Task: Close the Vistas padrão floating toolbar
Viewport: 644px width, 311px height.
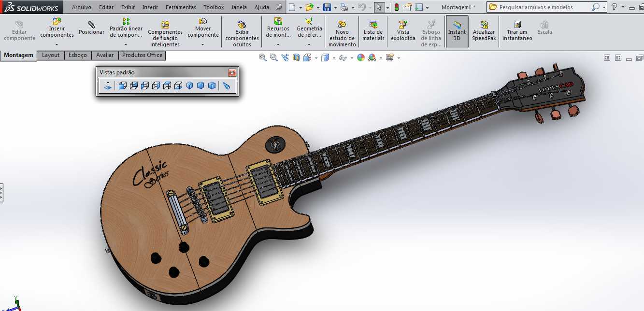Action: 232,72
